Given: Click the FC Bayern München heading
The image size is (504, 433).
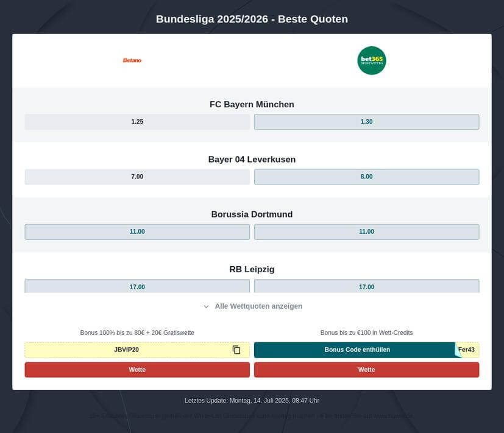Looking at the screenshot, I should (252, 104).
